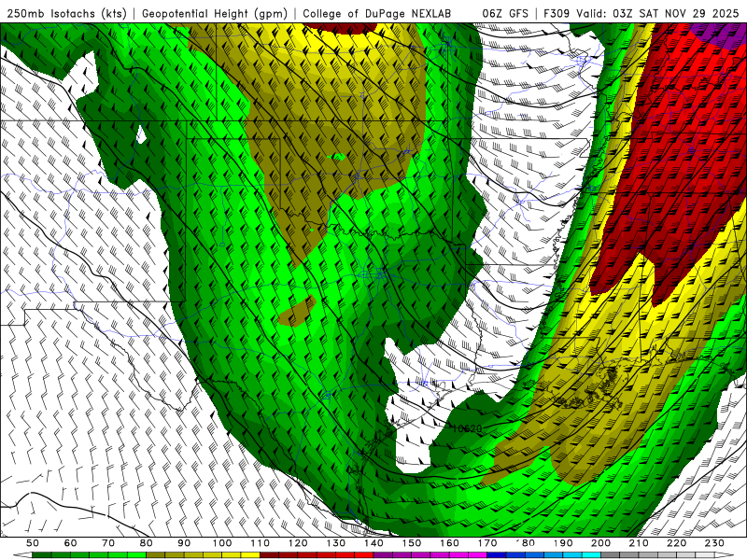Viewport: 747px width, 560px height.
Task: Click the colorbar label '90'
Action: 184,543
